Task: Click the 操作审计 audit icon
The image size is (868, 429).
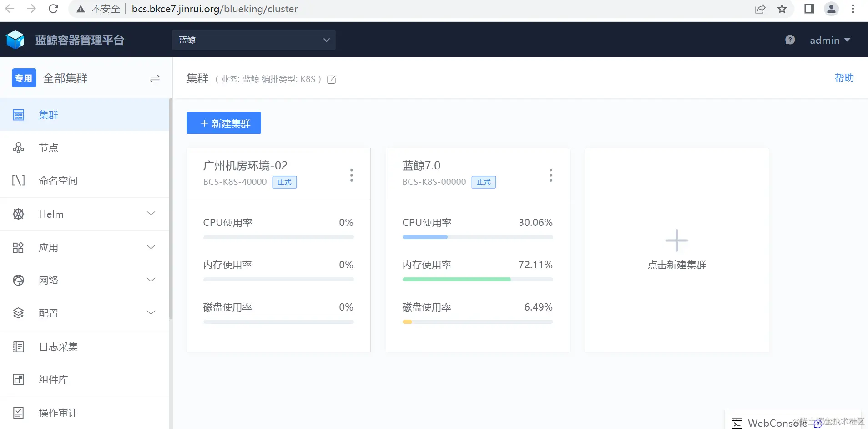Action: (19, 413)
